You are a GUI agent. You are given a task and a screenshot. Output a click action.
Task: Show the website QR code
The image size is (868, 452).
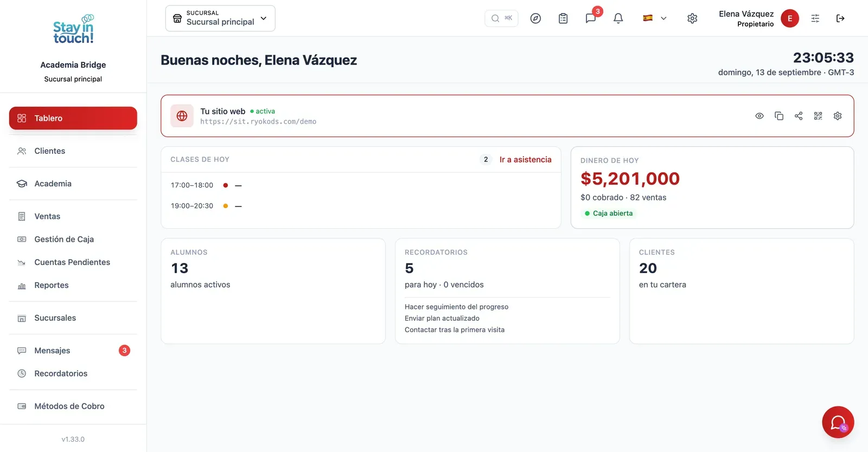pos(818,116)
